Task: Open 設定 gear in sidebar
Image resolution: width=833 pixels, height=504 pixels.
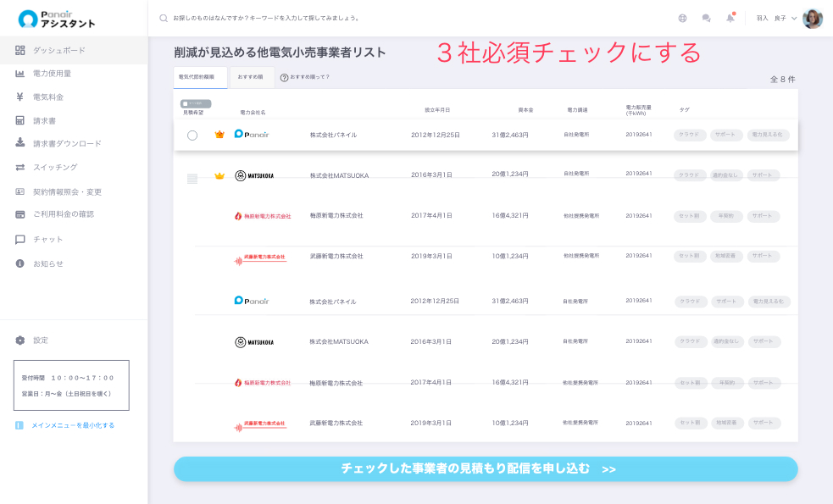Action: click(x=20, y=341)
